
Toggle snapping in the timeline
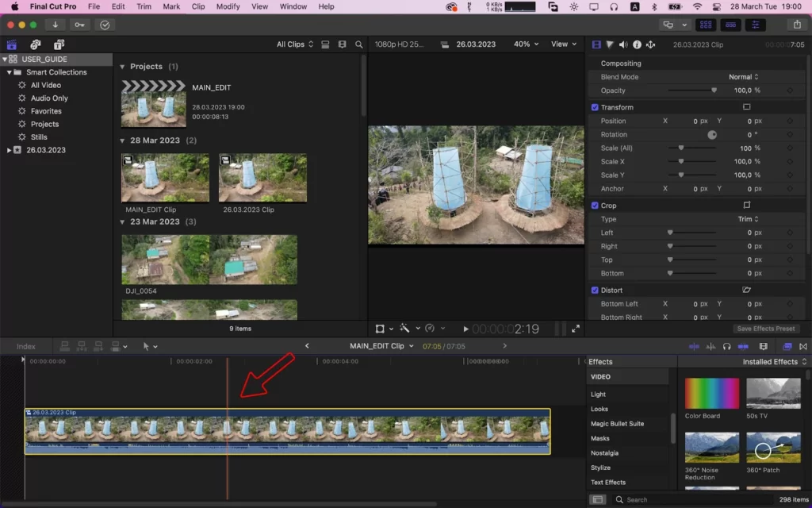pyautogui.click(x=743, y=346)
